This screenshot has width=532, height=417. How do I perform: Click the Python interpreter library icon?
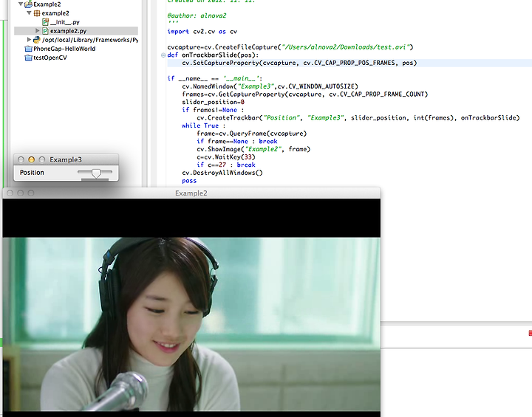tap(37, 40)
